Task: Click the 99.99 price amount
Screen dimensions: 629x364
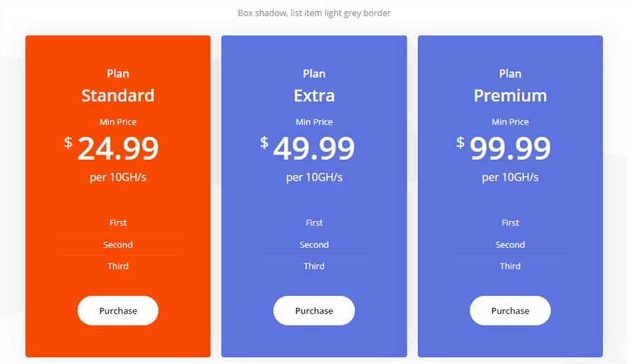Action: [x=510, y=148]
